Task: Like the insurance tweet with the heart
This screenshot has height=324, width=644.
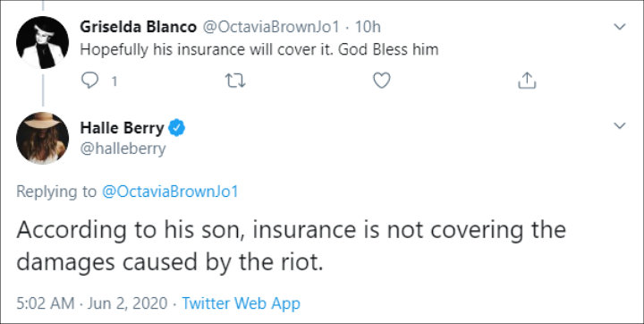Action: click(x=382, y=81)
